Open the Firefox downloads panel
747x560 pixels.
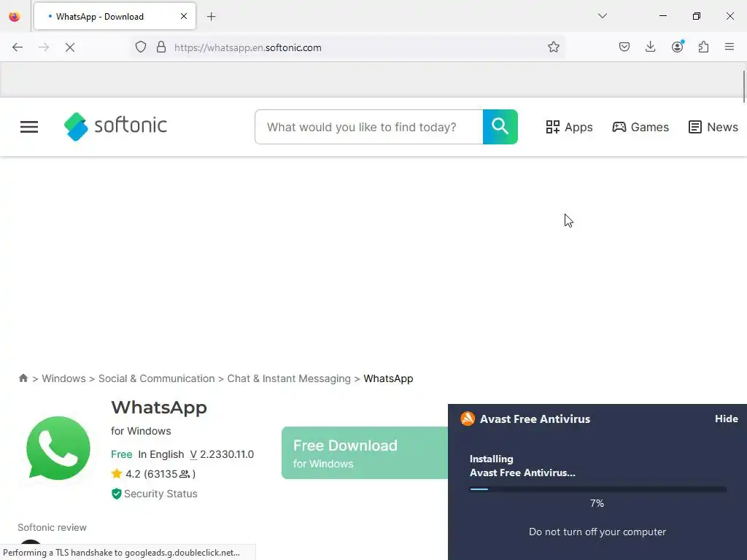650,47
